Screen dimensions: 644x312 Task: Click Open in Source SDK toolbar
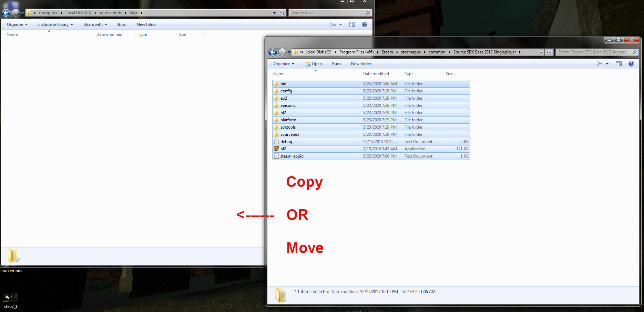[313, 64]
